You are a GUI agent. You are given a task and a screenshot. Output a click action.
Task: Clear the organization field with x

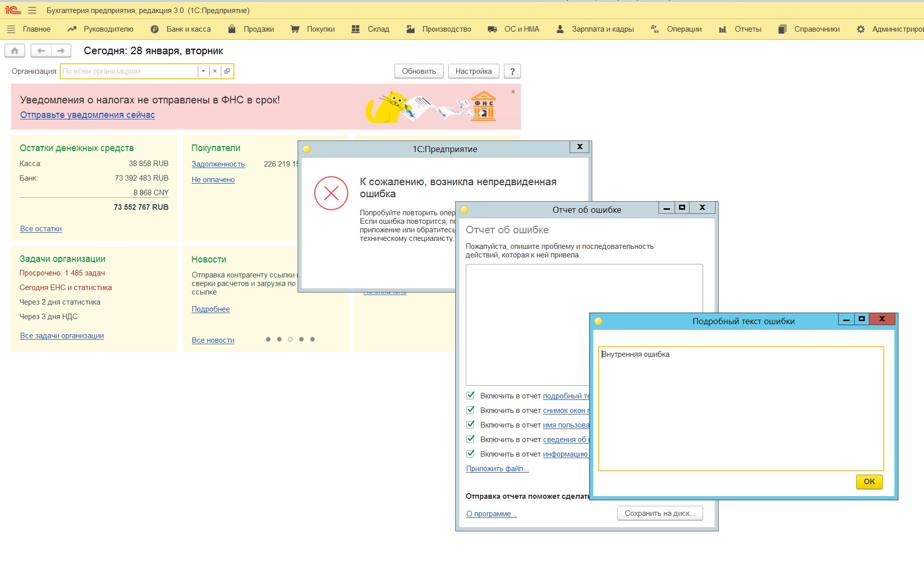pyautogui.click(x=215, y=71)
